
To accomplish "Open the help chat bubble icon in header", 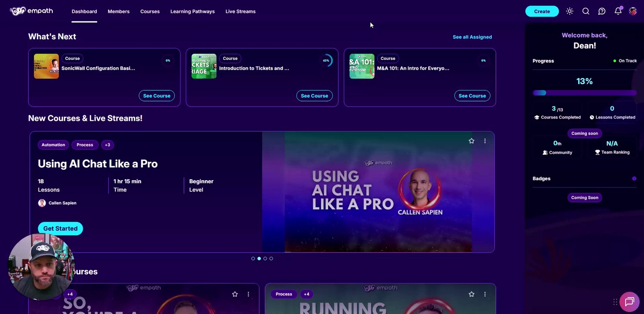I will 602,11.
